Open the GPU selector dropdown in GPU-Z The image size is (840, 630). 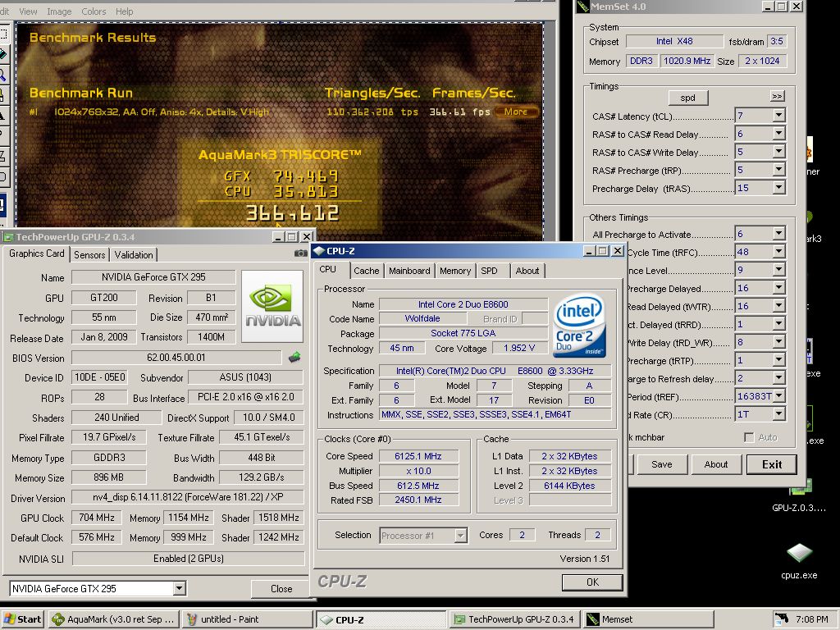pyautogui.click(x=180, y=589)
